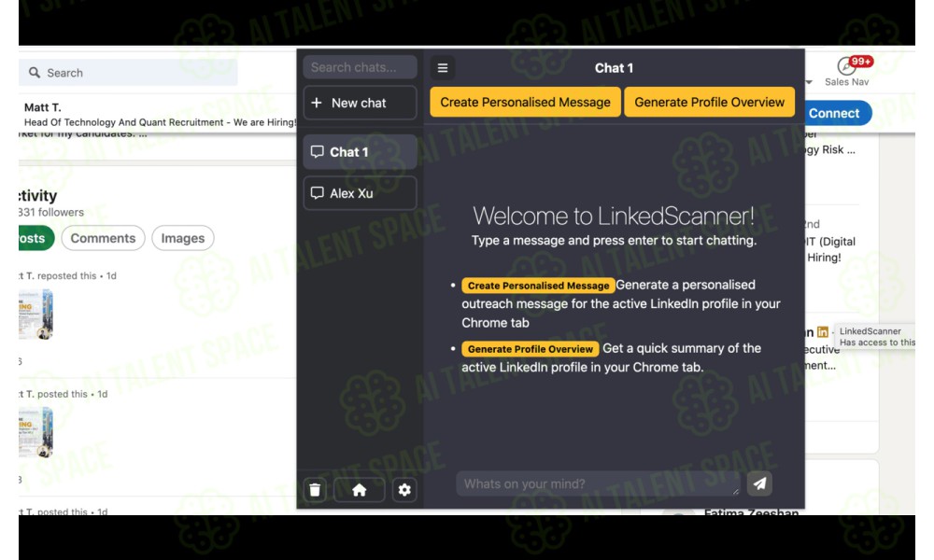
Task: Click the LinkedIn in badge icon
Action: point(823,331)
